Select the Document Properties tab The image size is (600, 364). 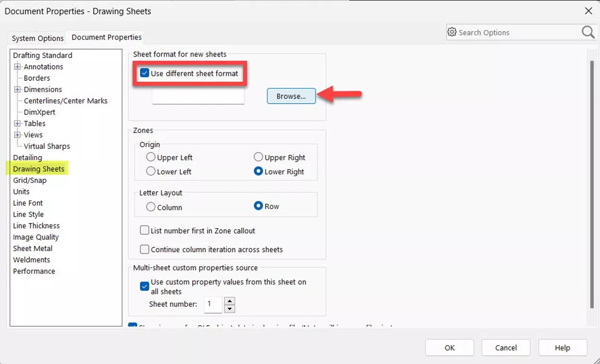(105, 37)
